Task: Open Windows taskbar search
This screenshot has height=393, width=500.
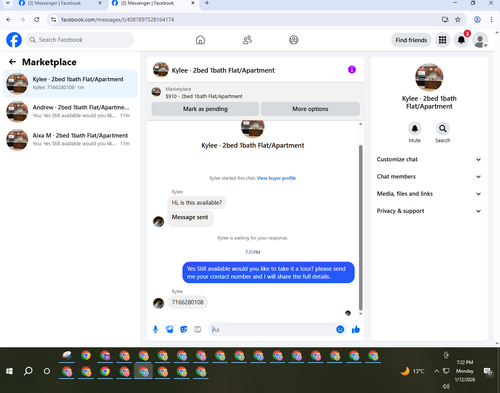Action: [28, 371]
